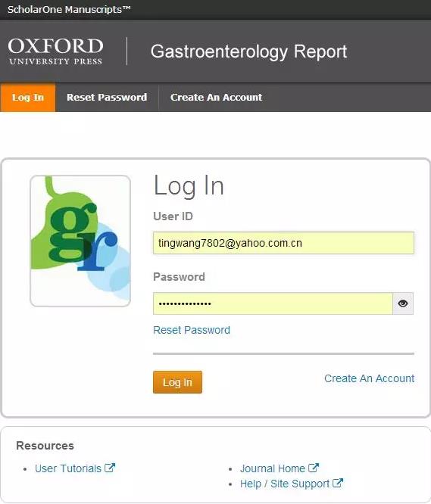Viewport: 431px width, 504px height.
Task: Open the Reset Password tab
Action: point(107,98)
